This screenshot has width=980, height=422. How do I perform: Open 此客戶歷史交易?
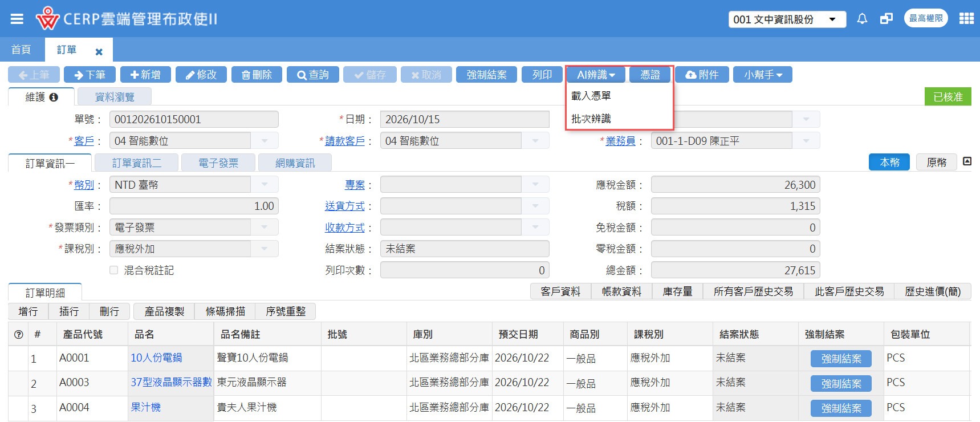[849, 291]
